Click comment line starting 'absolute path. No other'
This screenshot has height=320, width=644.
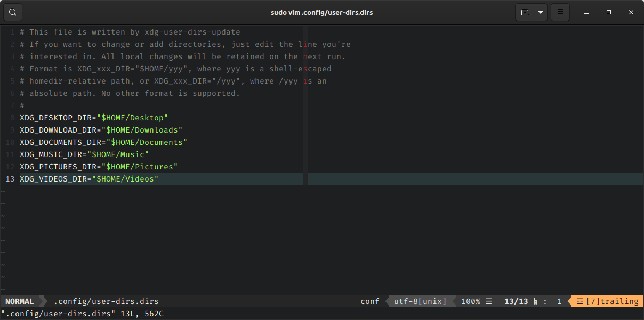pyautogui.click(x=130, y=93)
